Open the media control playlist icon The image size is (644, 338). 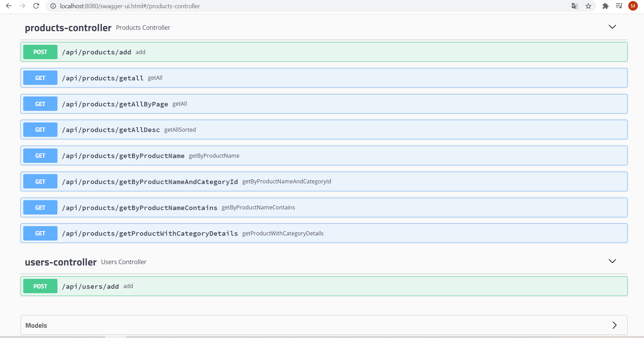click(619, 6)
